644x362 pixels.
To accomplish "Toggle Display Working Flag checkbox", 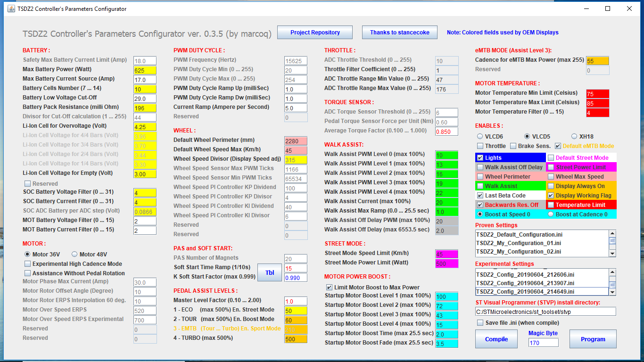I will 551,195.
